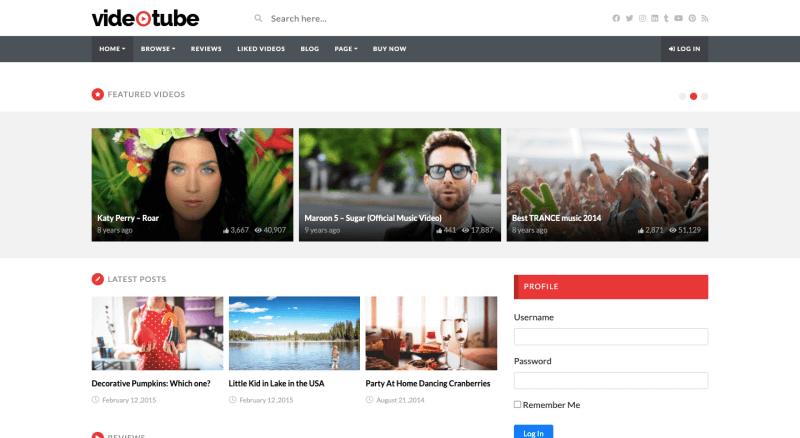Click likes icon on Katy Perry video
Image resolution: width=800 pixels, height=438 pixels.
[x=226, y=230]
